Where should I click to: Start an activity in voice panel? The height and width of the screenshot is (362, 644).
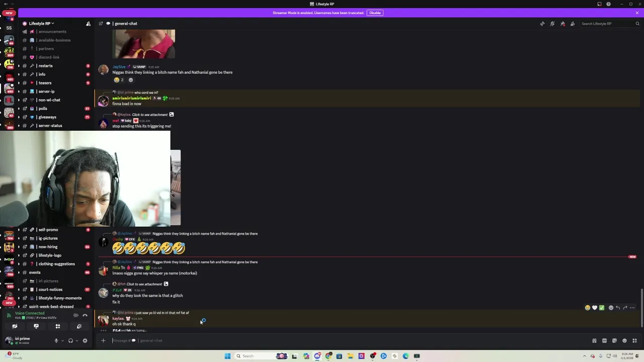coord(58,326)
